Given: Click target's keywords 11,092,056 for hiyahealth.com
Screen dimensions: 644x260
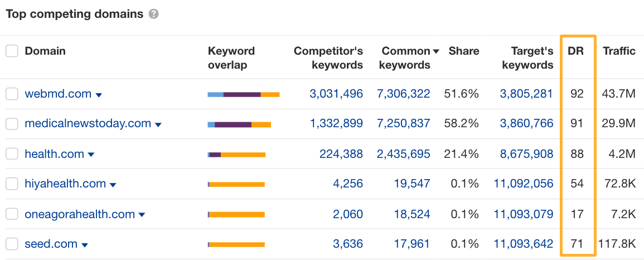Looking at the screenshot, I should pyautogui.click(x=523, y=184).
